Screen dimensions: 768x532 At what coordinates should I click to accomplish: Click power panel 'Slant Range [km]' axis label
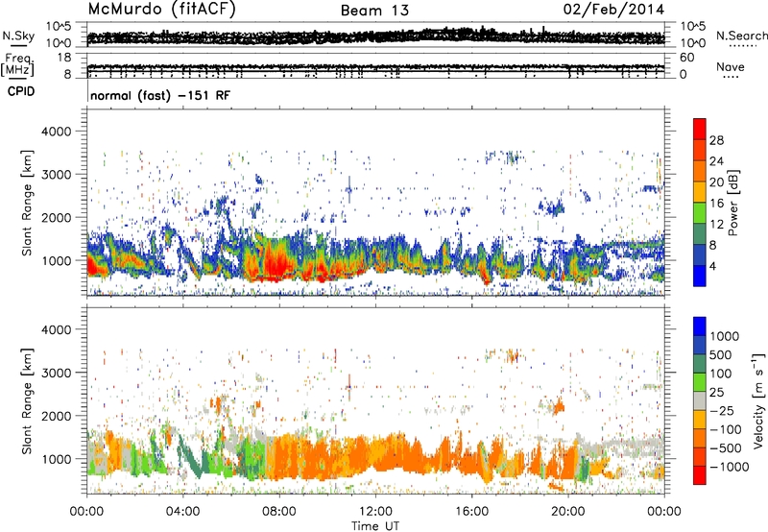[27, 203]
